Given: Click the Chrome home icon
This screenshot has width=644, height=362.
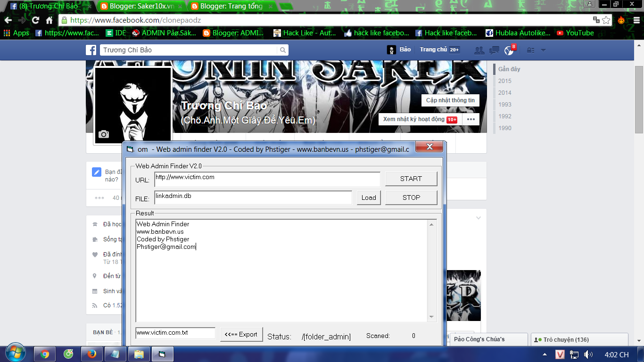Looking at the screenshot, I should pos(49,20).
